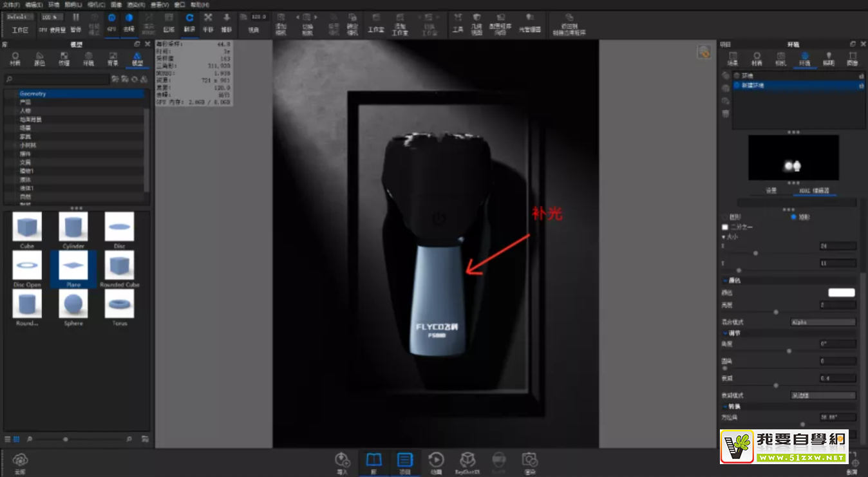The image size is (868, 477).
Task: Open the Animation panel from bottom toolbar
Action: 436,463
